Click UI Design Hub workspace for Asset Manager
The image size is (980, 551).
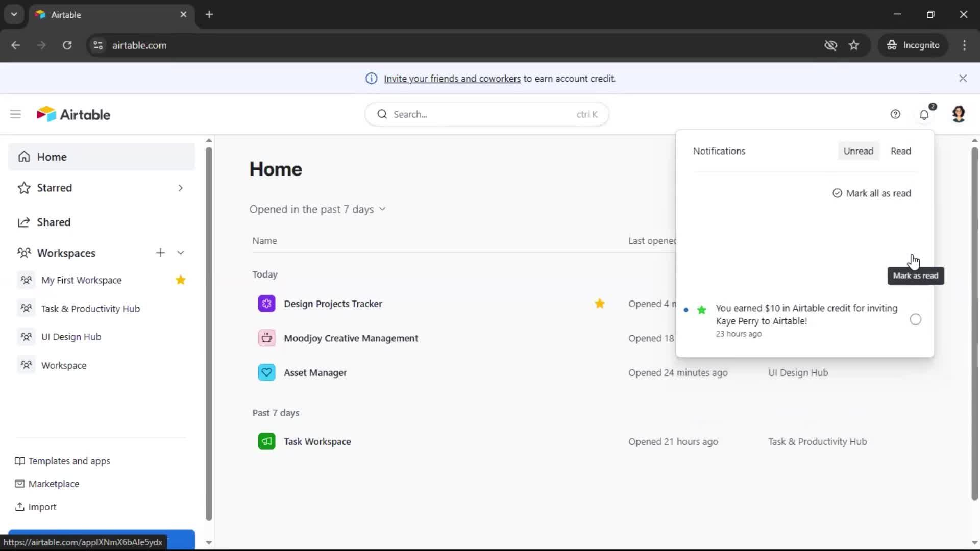[x=798, y=373]
